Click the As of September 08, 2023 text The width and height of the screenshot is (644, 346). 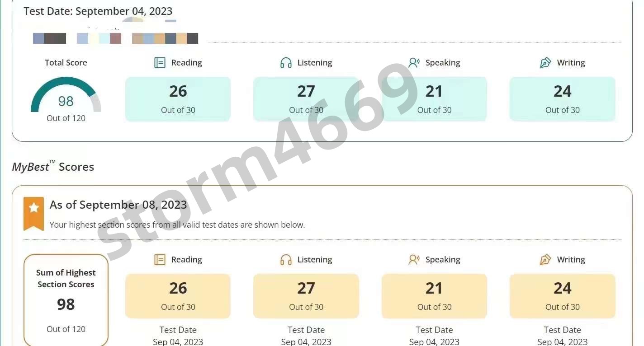pyautogui.click(x=118, y=205)
